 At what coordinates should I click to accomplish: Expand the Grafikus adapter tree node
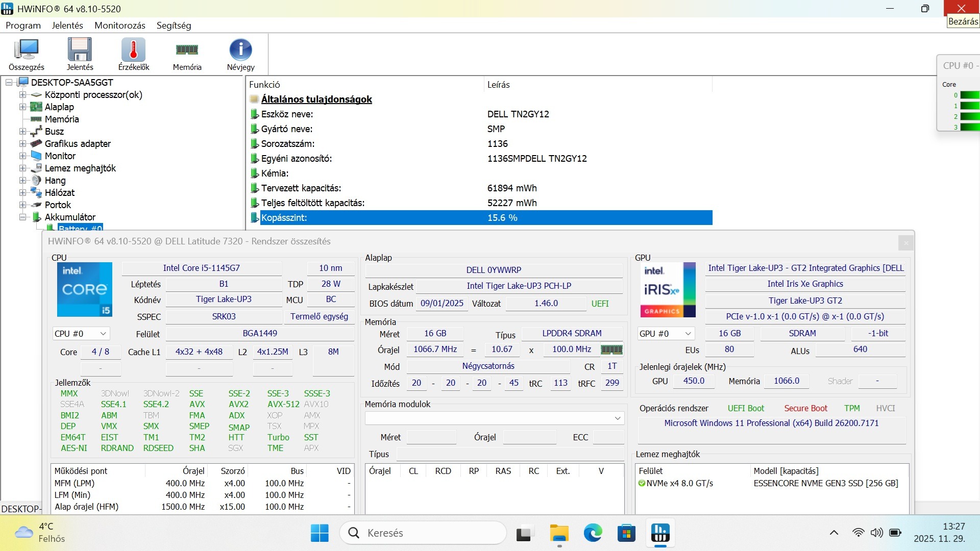tap(22, 144)
